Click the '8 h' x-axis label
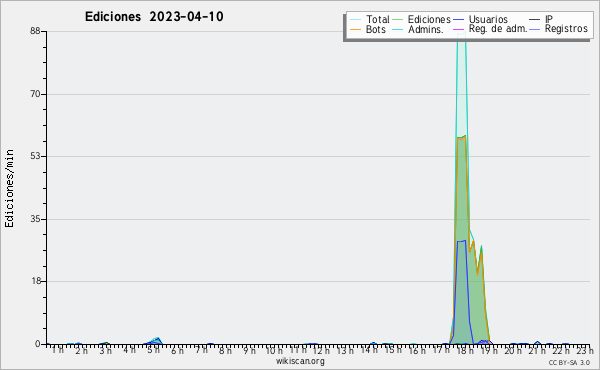Screen dimensions: 600x370 [x=225, y=350]
